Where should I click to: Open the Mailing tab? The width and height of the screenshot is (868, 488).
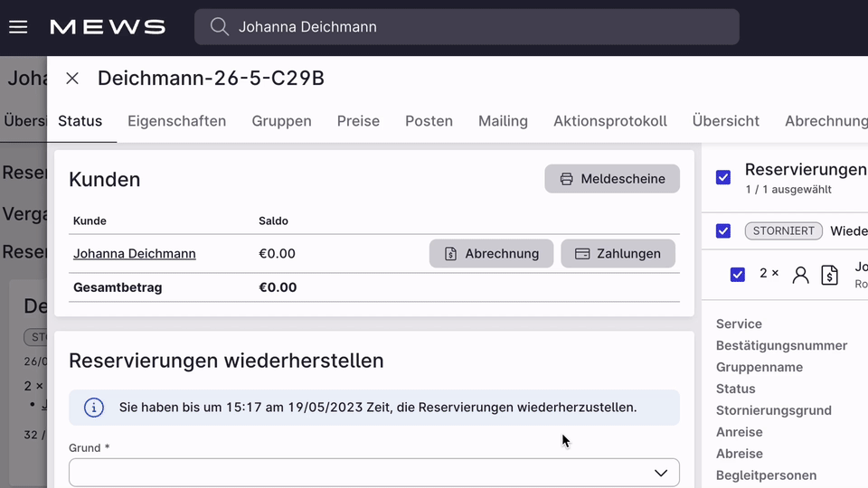pos(504,120)
